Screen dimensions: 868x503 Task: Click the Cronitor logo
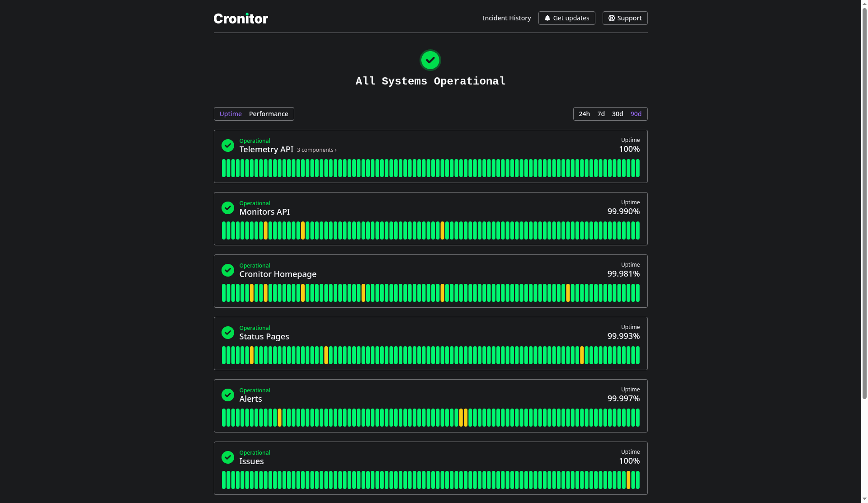[241, 18]
